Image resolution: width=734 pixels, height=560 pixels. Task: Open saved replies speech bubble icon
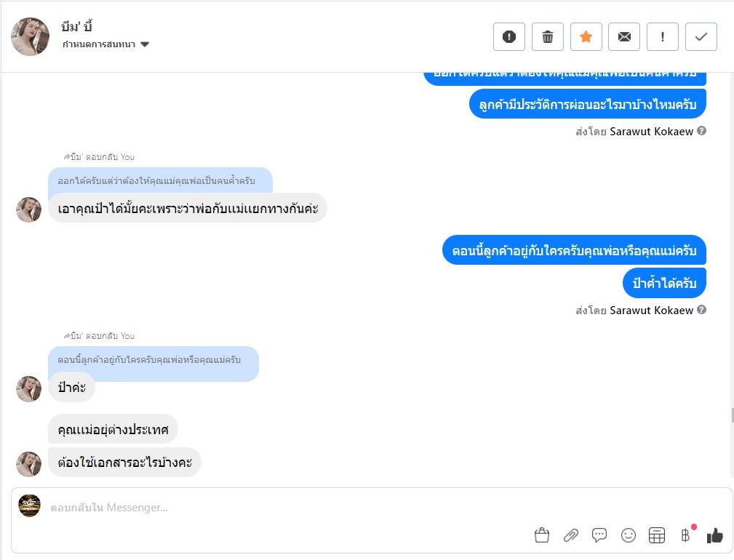(599, 536)
